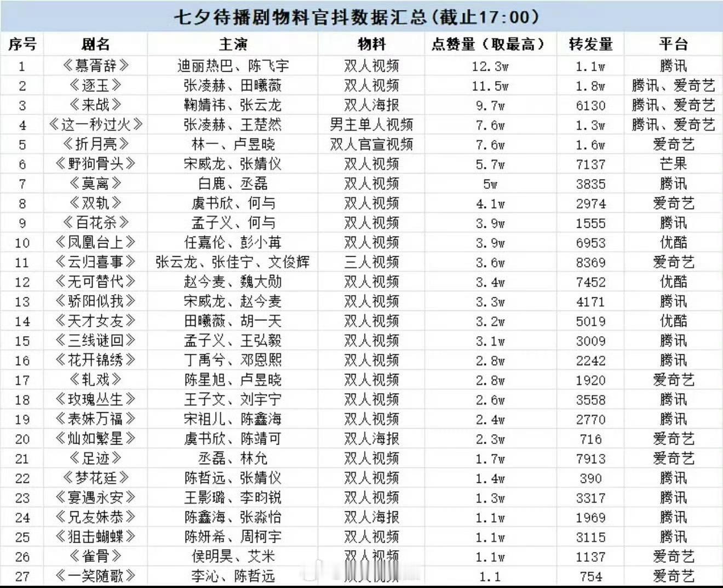Select repost count 7452
Viewport: 723px width, 588px height.
590,283
